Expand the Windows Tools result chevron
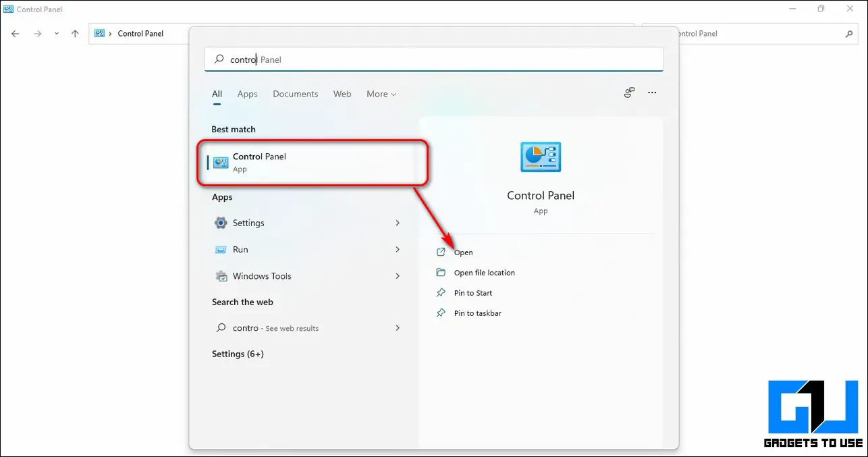The image size is (868, 457). (x=398, y=276)
